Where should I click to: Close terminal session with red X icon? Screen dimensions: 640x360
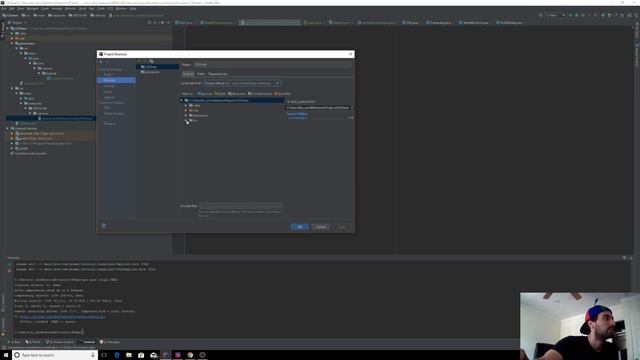click(x=9, y=270)
